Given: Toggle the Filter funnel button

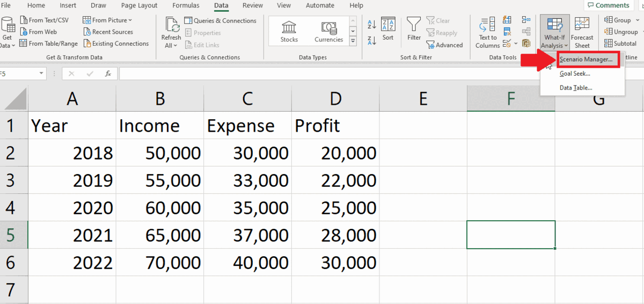Looking at the screenshot, I should (x=414, y=29).
